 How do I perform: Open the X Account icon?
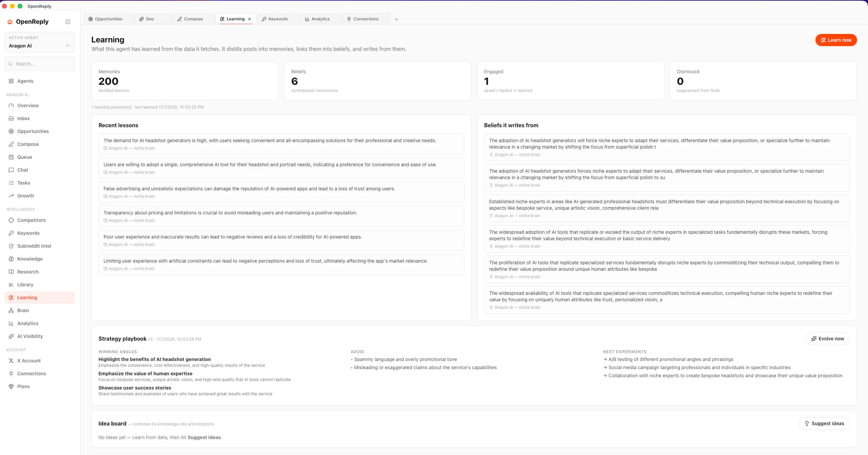11,361
